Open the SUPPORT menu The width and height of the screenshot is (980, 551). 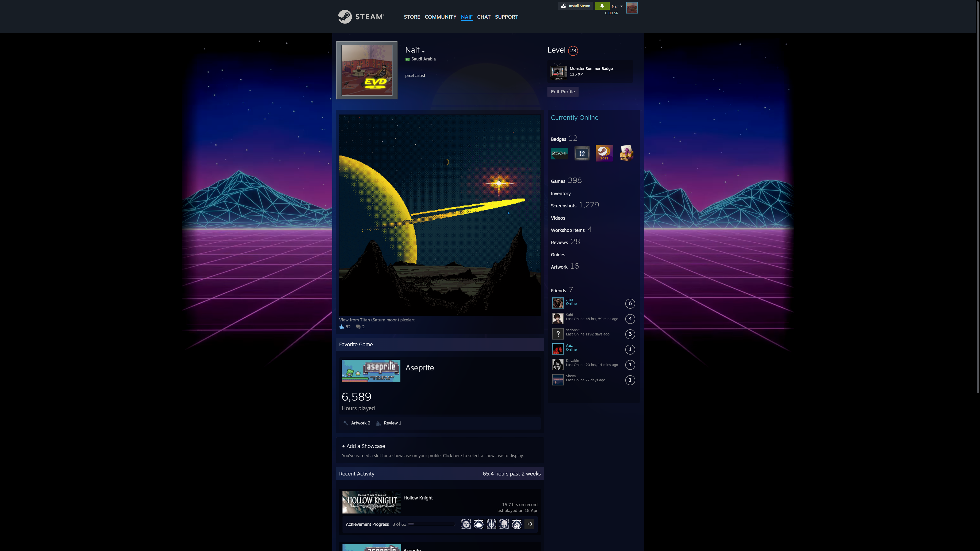[x=506, y=17]
